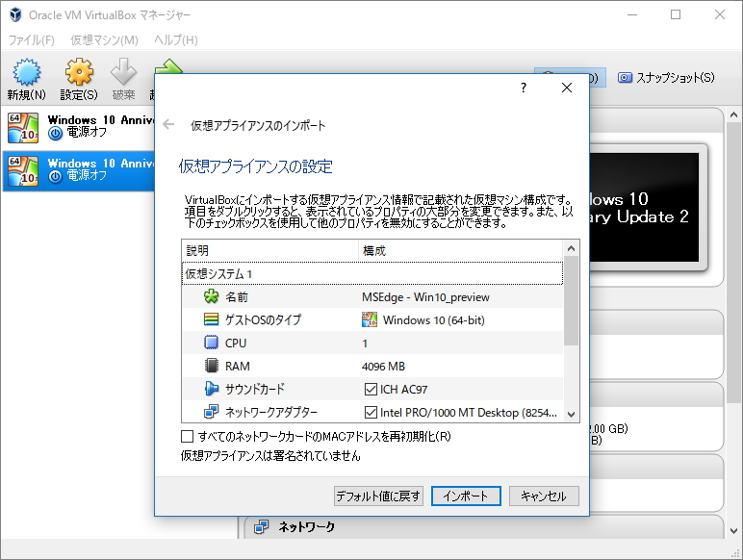Select highlighted Windows 10 Anniv VM icon
The image size is (743, 560).
[x=23, y=170]
